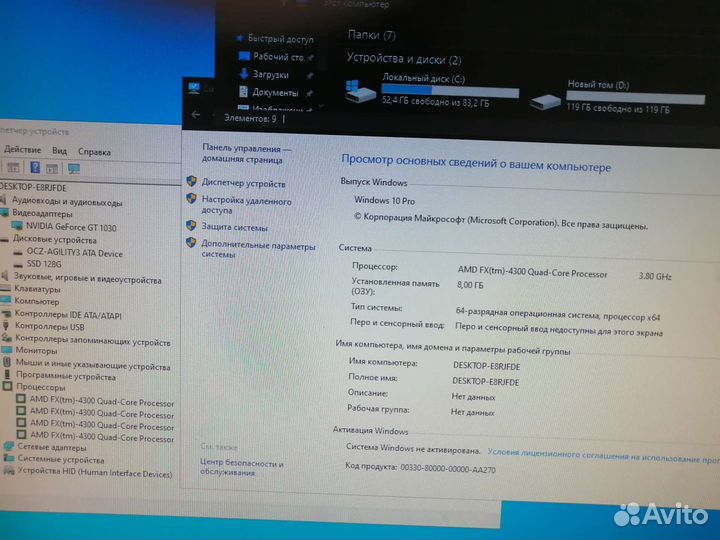Select the Windows 10 Pro edition text
This screenshot has width=720, height=540.
point(384,201)
